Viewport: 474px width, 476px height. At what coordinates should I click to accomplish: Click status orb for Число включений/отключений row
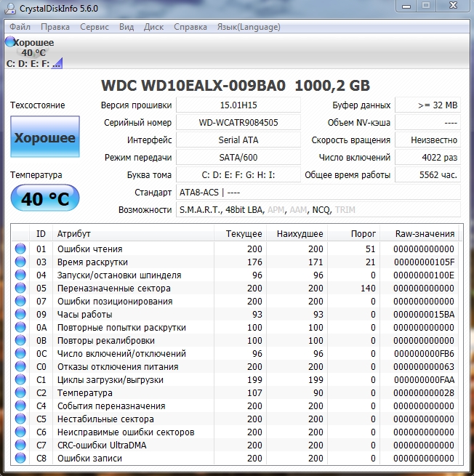[x=20, y=353]
